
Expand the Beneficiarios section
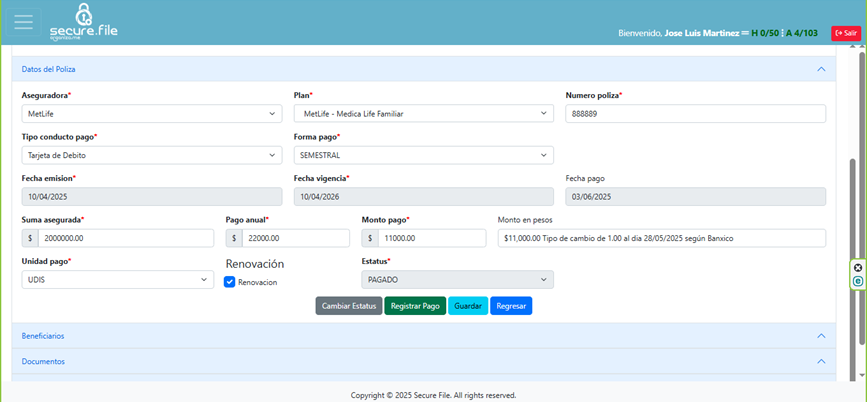[821, 336]
